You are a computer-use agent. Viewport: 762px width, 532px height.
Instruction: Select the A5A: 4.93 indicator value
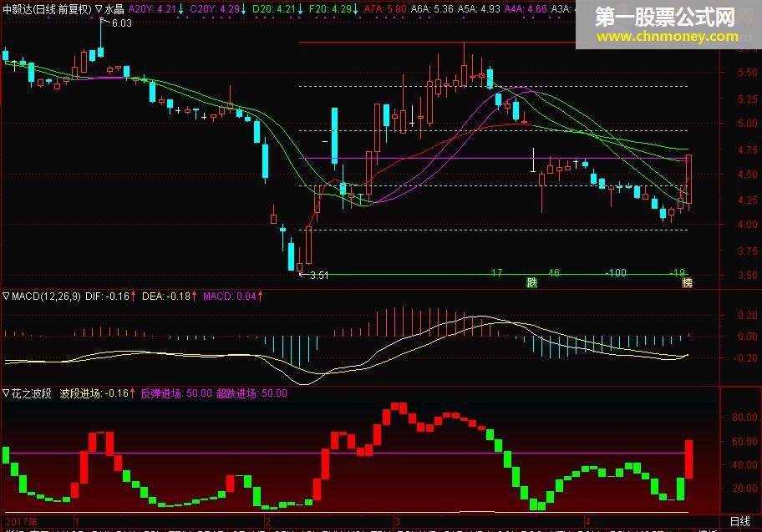tap(478, 8)
